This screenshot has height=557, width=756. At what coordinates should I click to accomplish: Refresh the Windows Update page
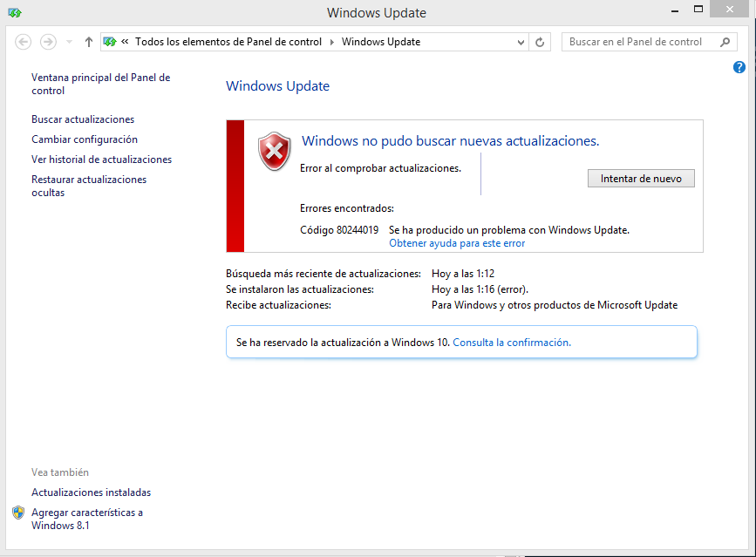coord(540,43)
